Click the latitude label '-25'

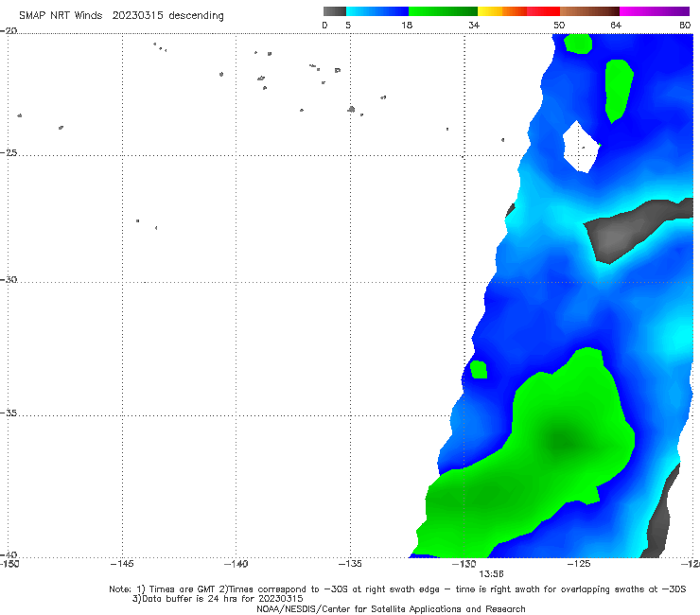[9, 152]
